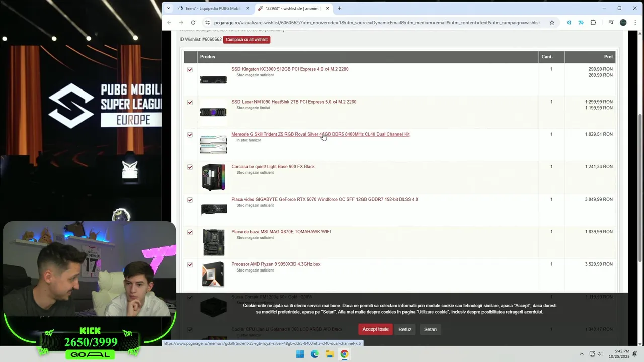Open the Chrome profile avatar
The image size is (644, 362).
pyautogui.click(x=623, y=23)
